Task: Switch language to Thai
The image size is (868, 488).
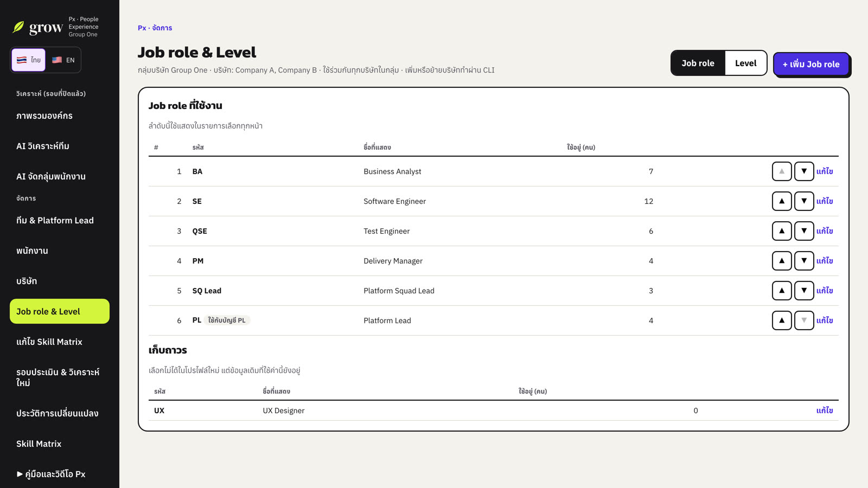Action: tap(29, 60)
